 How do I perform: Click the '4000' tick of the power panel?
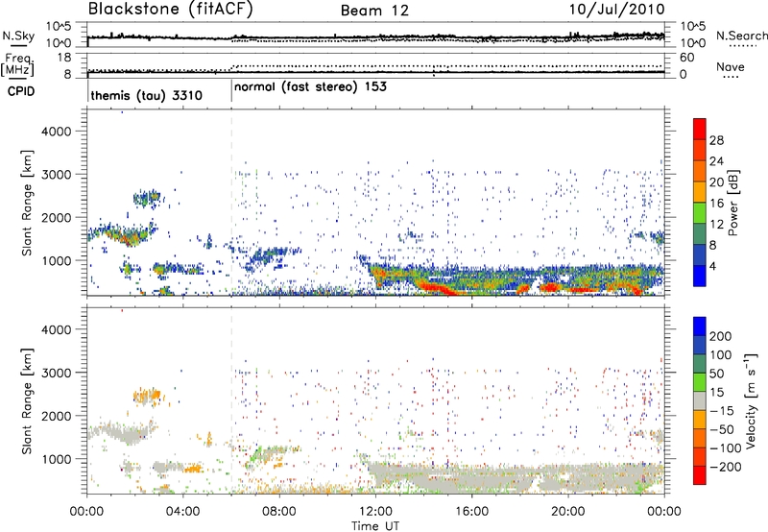tap(57, 132)
